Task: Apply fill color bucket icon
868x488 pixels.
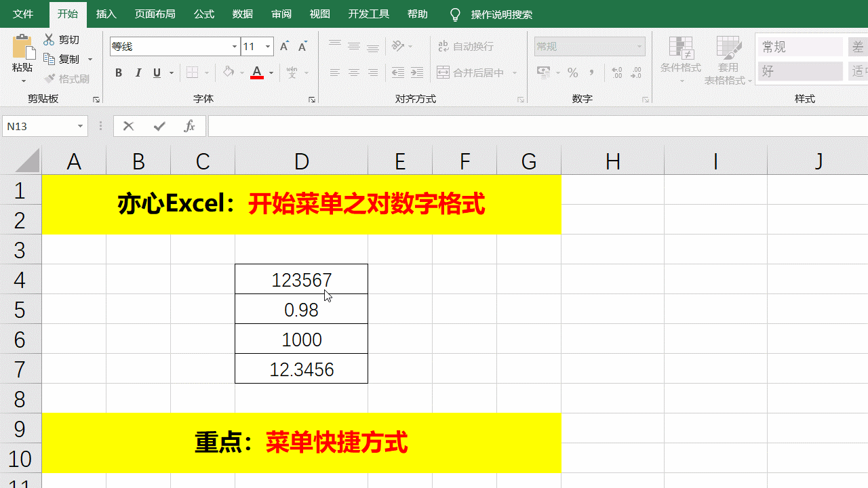Action: tap(229, 73)
